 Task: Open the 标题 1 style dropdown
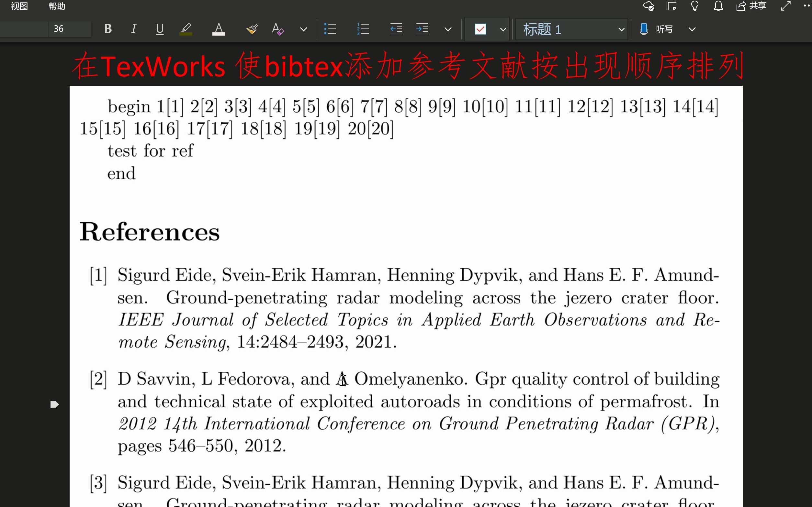coord(572,29)
